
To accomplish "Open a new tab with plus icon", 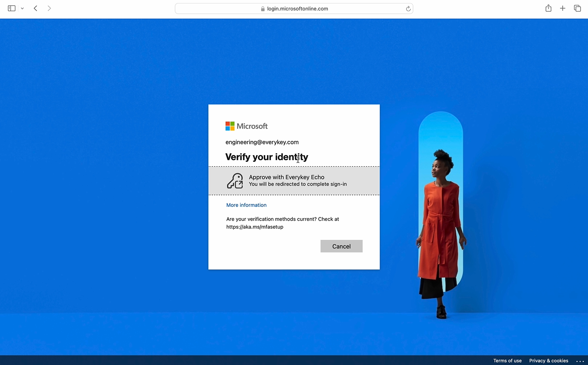I will tap(563, 8).
